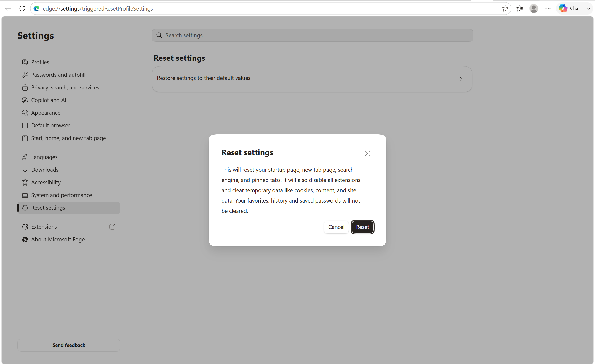Image resolution: width=595 pixels, height=364 pixels.
Task: Click the Appearance palette icon
Action: tap(25, 113)
